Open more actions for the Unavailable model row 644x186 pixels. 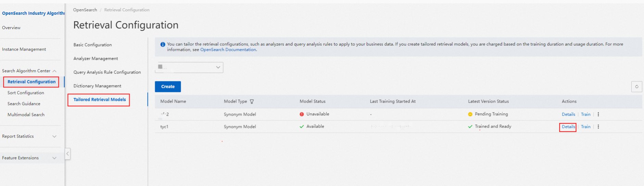598,114
